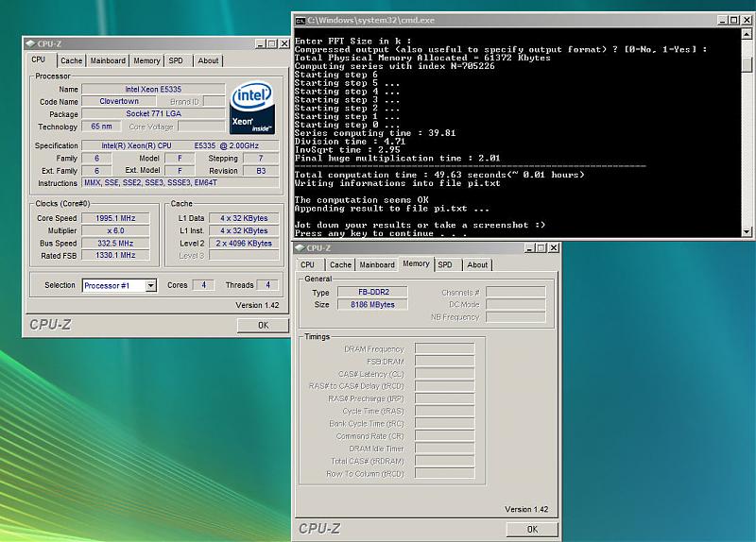Click the Core Speed value '1995.1 MHz'
The width and height of the screenshot is (756, 542).
(115, 218)
